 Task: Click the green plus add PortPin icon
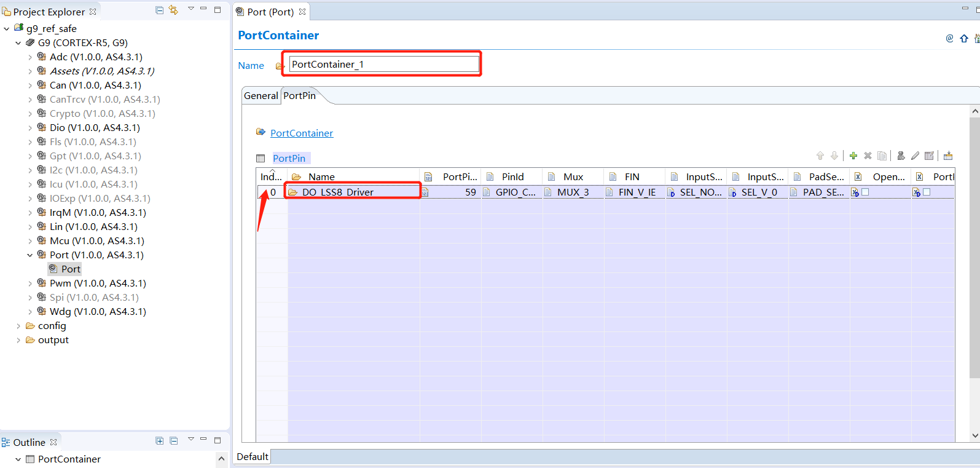tap(853, 156)
